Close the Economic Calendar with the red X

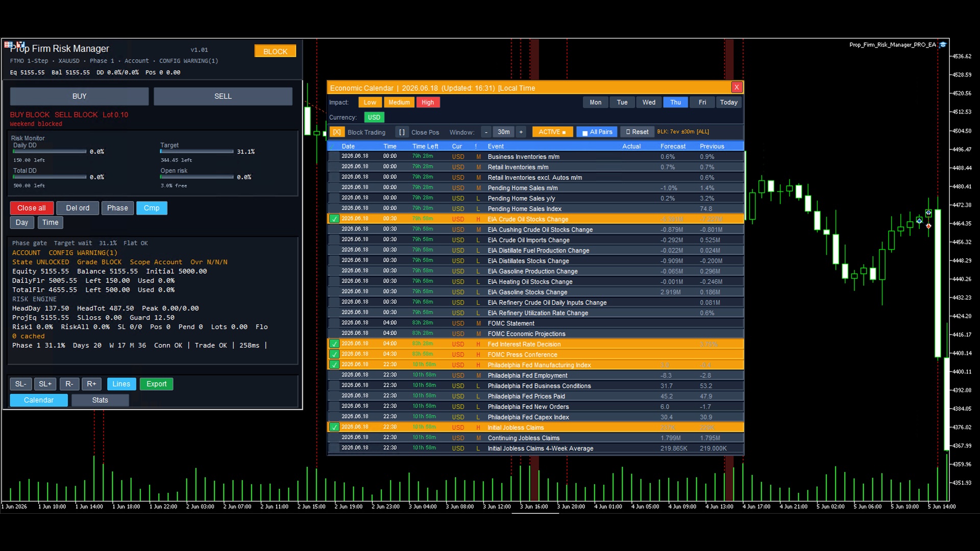(x=737, y=87)
